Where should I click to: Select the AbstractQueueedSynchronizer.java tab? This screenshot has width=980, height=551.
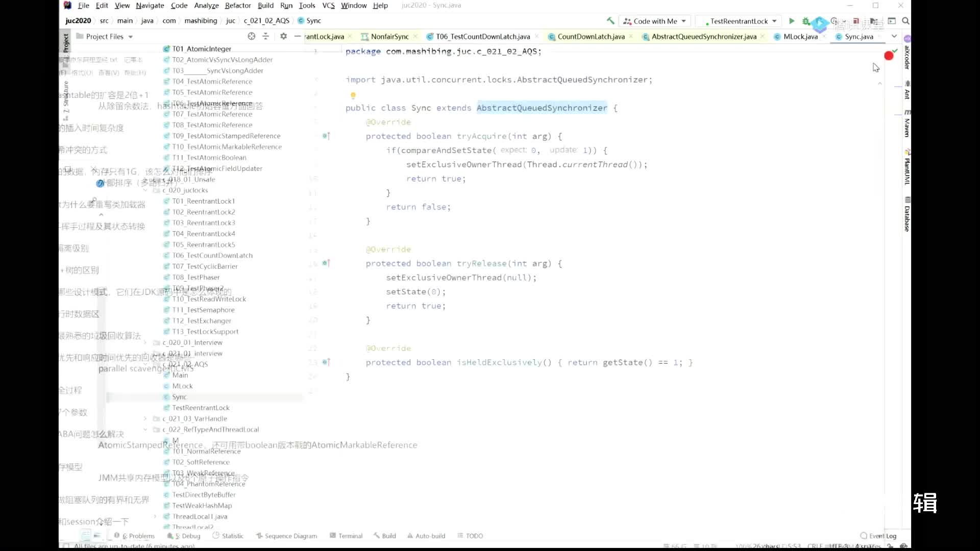(704, 36)
